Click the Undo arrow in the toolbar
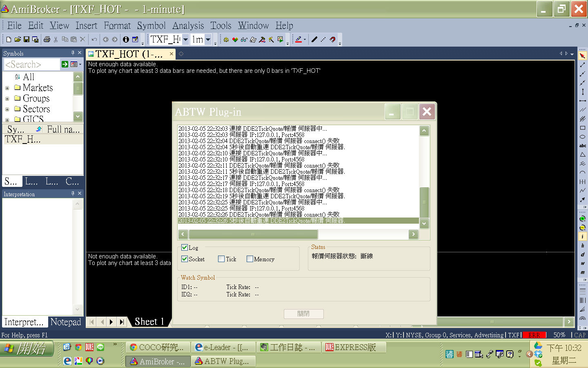This screenshot has width=588, height=368. 94,40
